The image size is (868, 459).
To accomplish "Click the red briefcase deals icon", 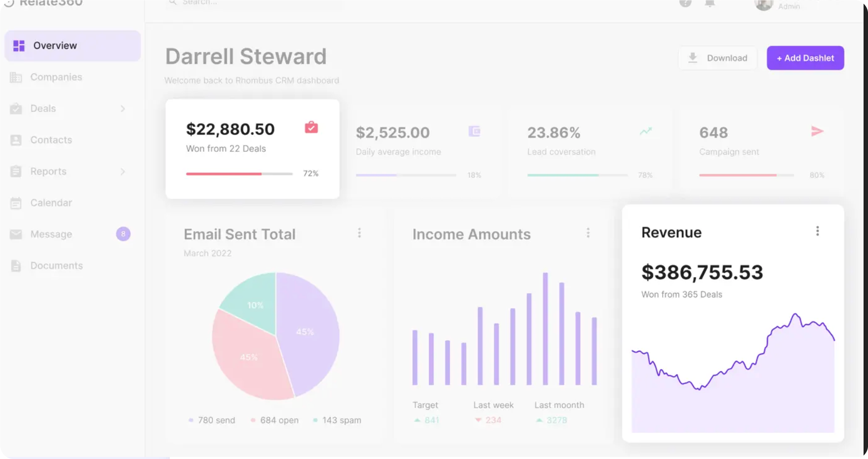I will [311, 127].
